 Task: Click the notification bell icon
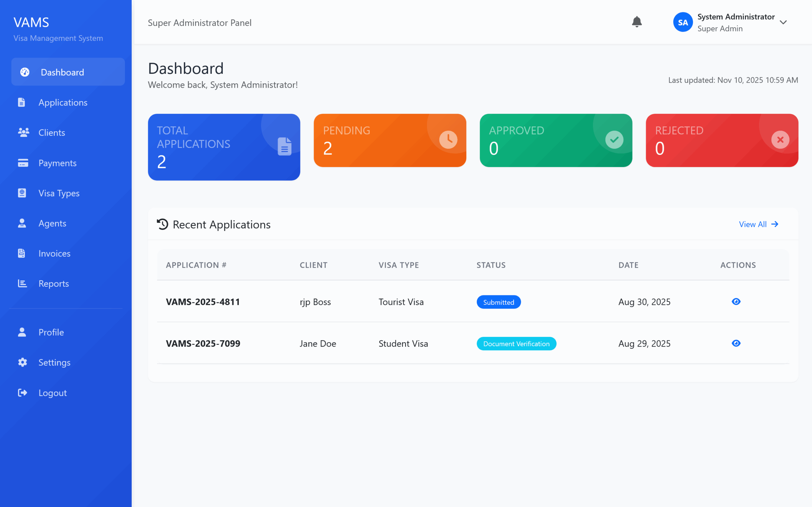tap(637, 22)
